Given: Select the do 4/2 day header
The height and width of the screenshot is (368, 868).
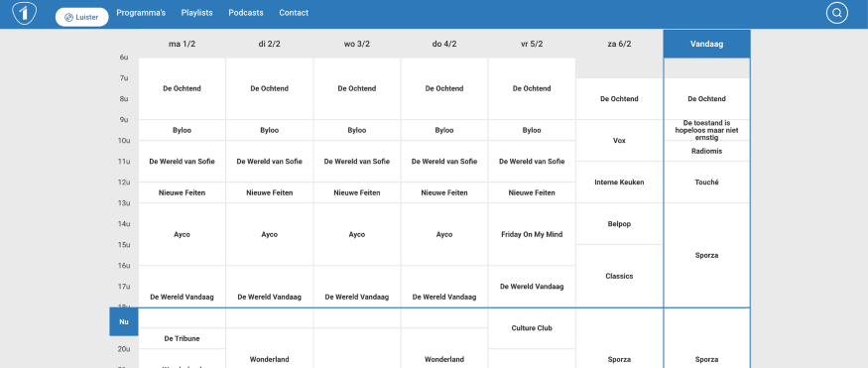Looking at the screenshot, I should 444,44.
